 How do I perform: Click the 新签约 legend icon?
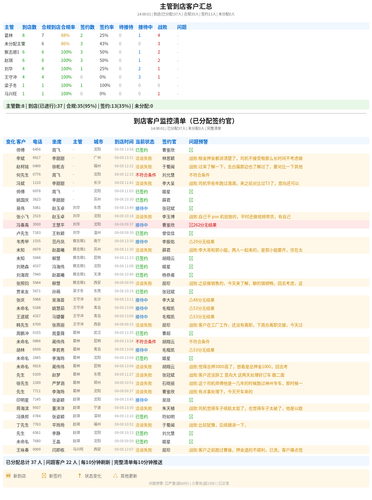point(44,476)
